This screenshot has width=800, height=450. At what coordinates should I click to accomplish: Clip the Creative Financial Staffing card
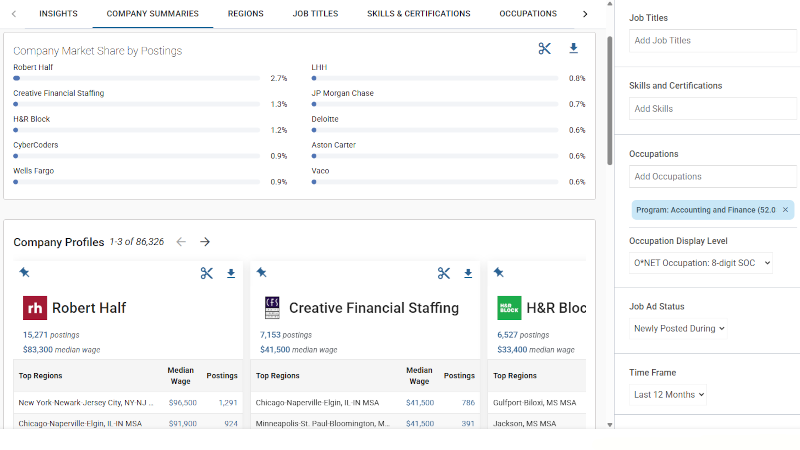point(444,273)
